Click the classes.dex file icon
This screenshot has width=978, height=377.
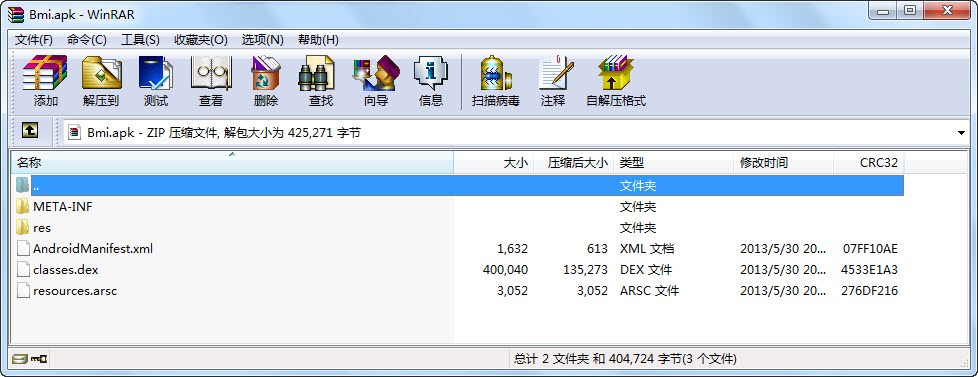tap(23, 270)
